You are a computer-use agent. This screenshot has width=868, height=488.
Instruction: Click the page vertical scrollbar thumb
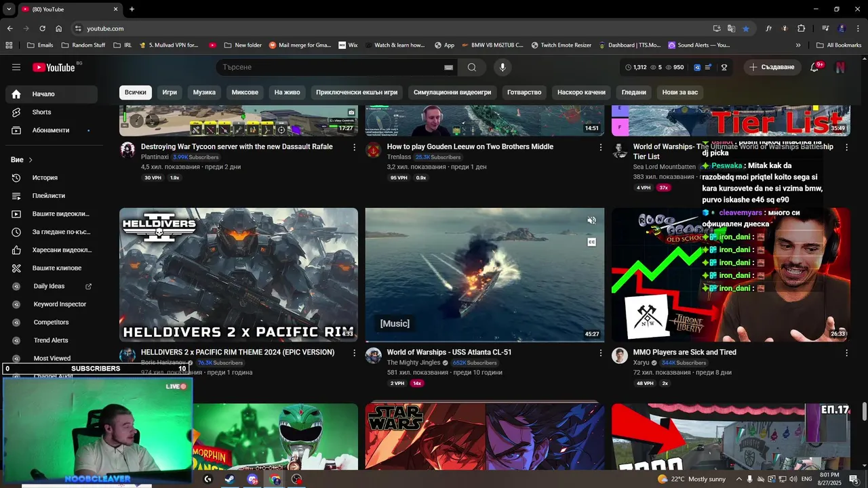tap(865, 411)
